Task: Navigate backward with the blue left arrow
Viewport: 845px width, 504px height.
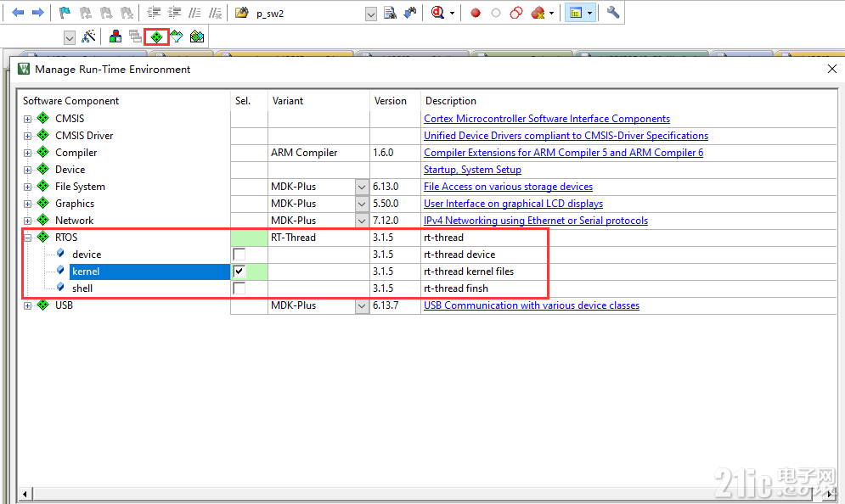Action: click(x=18, y=13)
